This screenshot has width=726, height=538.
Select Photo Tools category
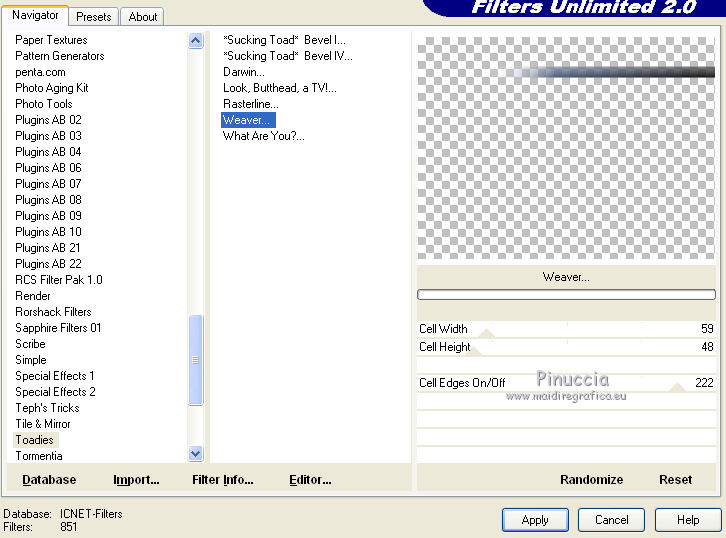44,104
